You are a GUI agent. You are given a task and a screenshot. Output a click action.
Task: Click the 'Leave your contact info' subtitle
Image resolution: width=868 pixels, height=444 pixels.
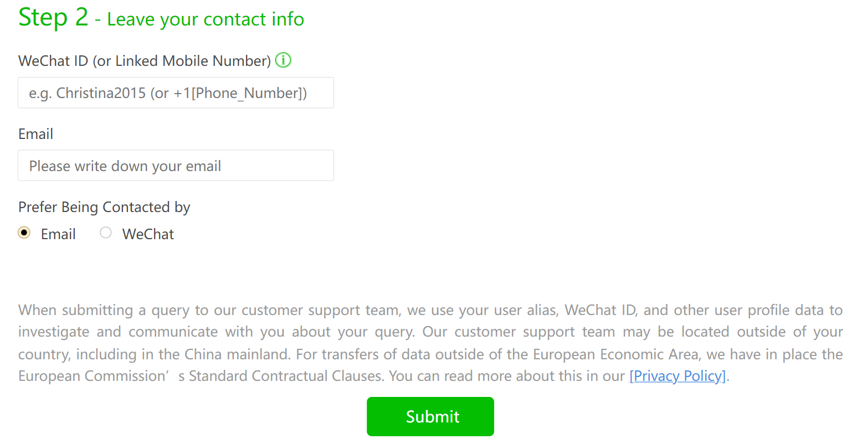[206, 19]
